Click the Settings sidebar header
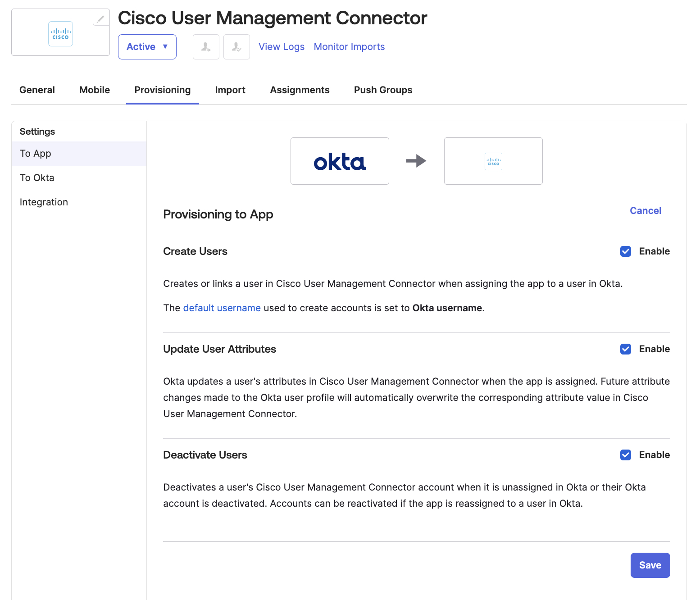 coord(37,132)
